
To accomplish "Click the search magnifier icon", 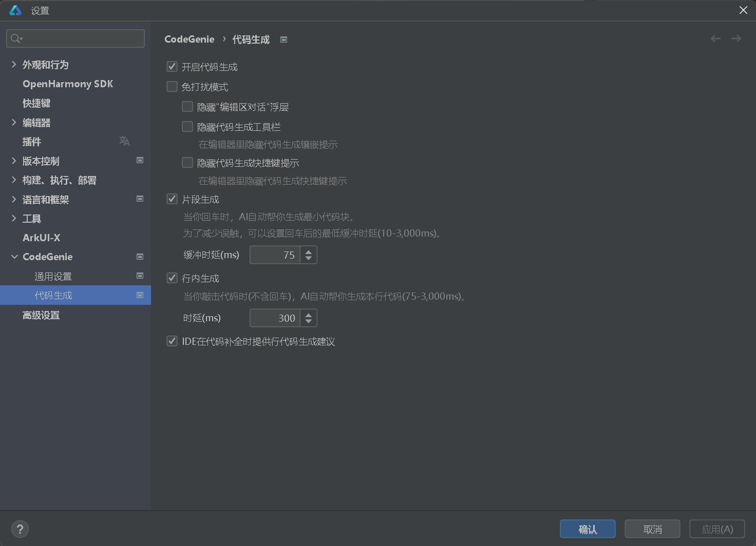I will tap(16, 38).
